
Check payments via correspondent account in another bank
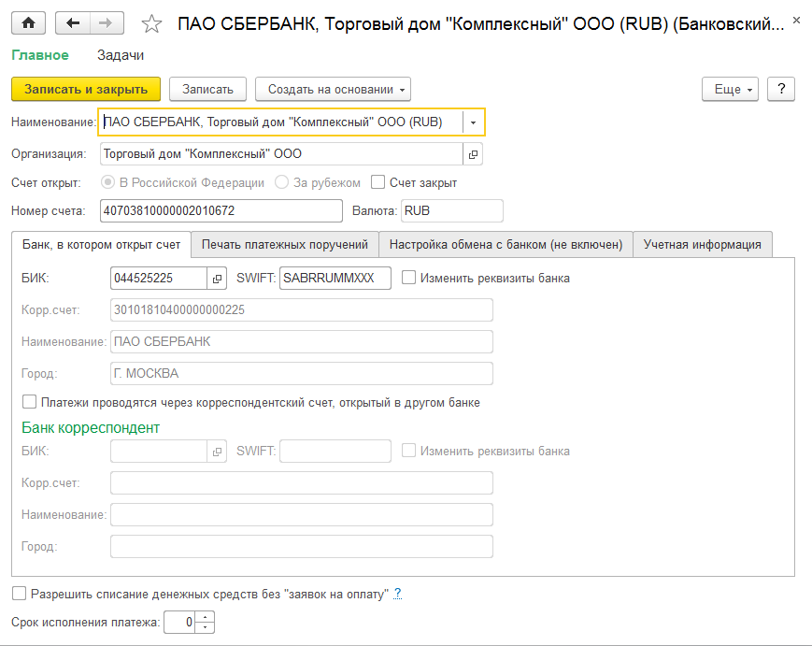coord(30,402)
